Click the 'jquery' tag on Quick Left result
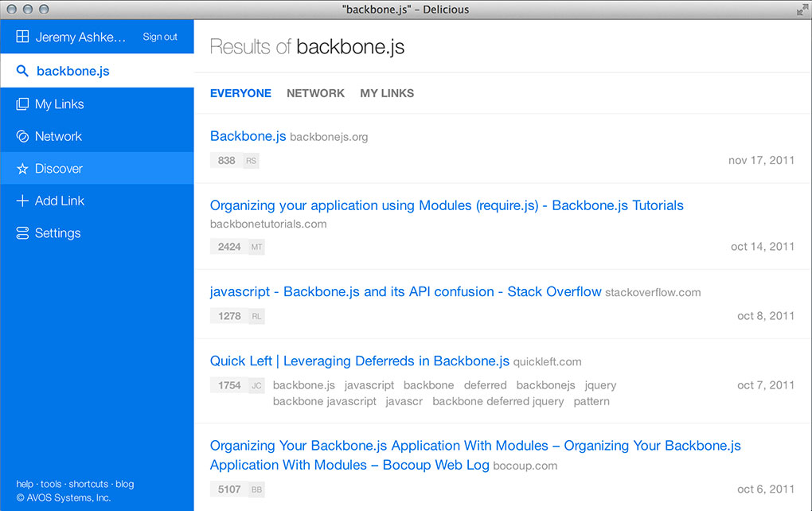This screenshot has height=511, width=812. coord(600,385)
